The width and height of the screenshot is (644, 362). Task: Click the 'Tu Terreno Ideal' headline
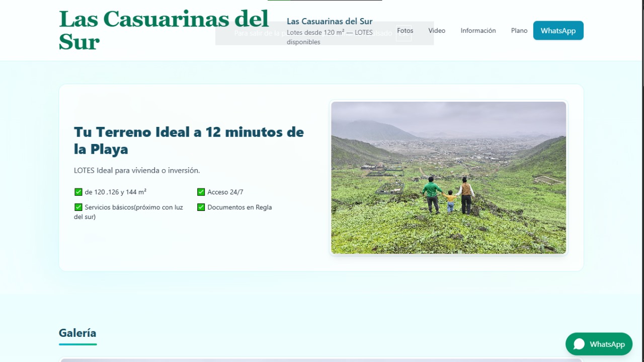click(x=189, y=140)
